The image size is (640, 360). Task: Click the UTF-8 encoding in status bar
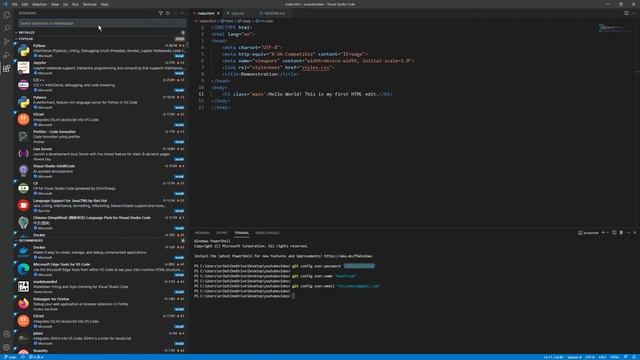pos(590,357)
